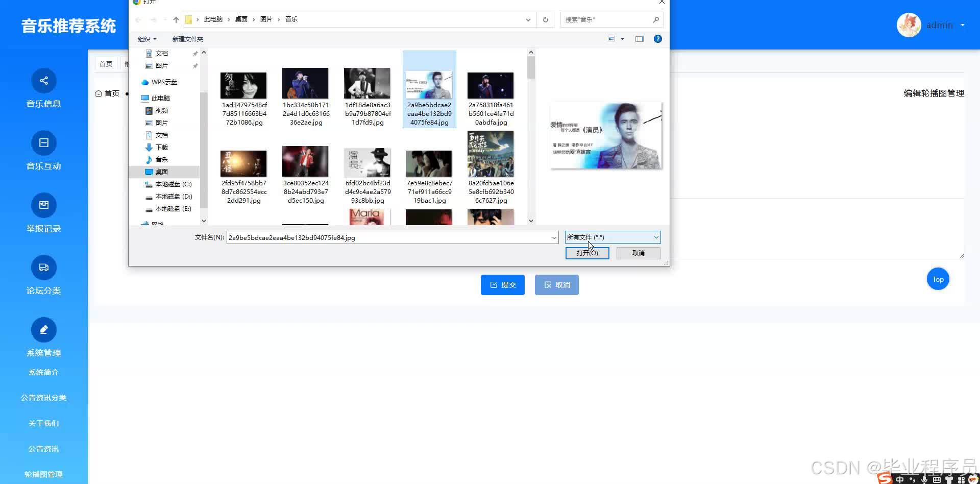Open 轮播图管理 submenu item
This screenshot has height=484, width=980.
click(43, 474)
